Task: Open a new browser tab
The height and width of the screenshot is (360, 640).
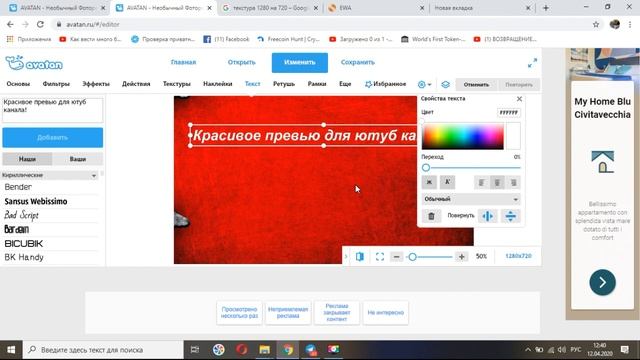Action: point(546,8)
